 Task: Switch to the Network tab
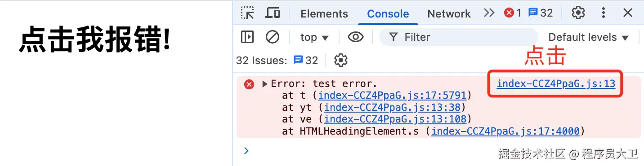point(449,14)
